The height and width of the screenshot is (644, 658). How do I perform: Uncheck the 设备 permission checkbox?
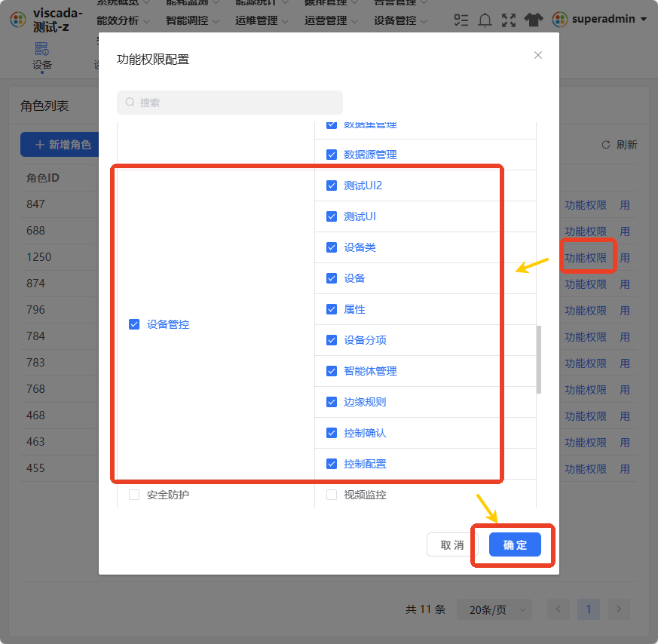point(332,278)
